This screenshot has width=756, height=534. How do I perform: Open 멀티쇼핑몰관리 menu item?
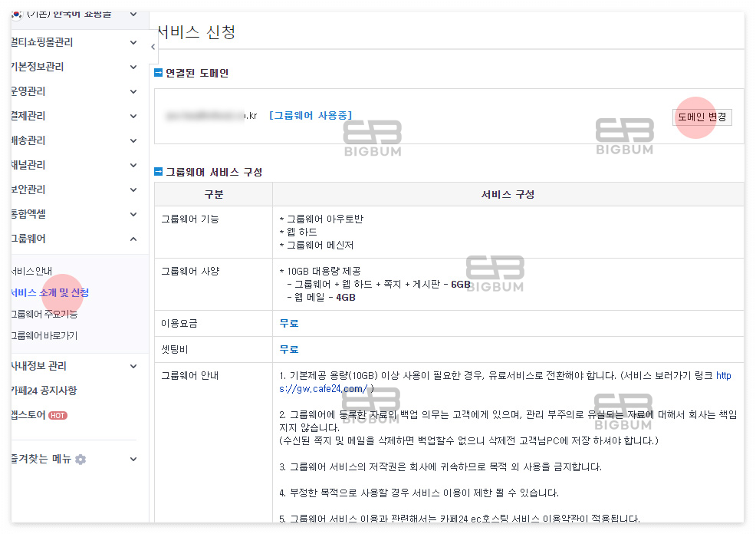[x=42, y=42]
